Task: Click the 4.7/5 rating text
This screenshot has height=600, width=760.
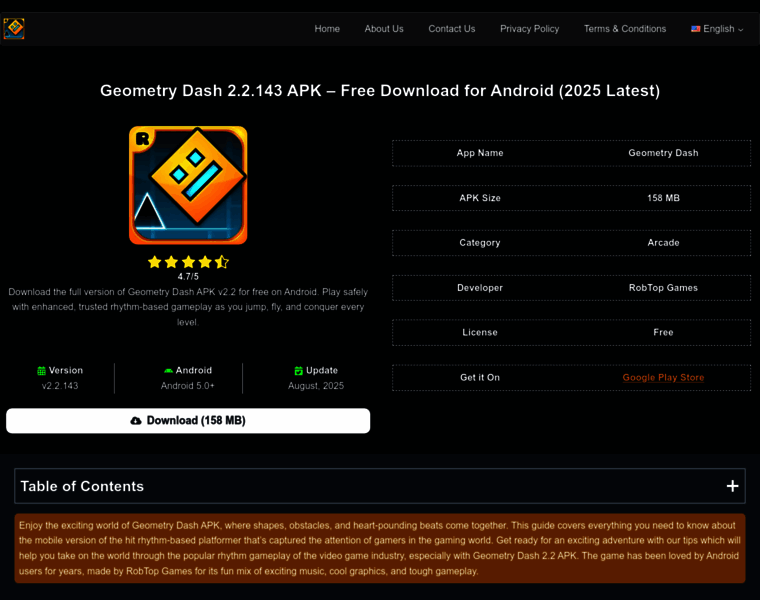Action: tap(188, 277)
